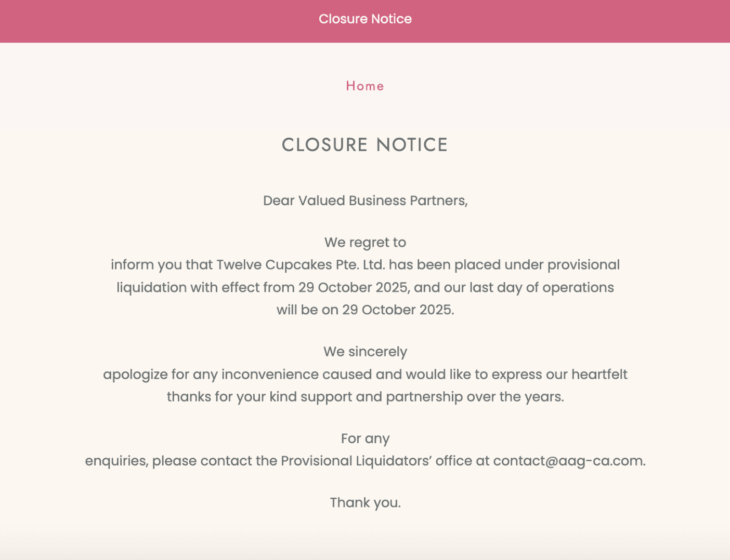Image resolution: width=730 pixels, height=560 pixels.
Task: Click the phrase "inform you that"
Action: tap(162, 265)
